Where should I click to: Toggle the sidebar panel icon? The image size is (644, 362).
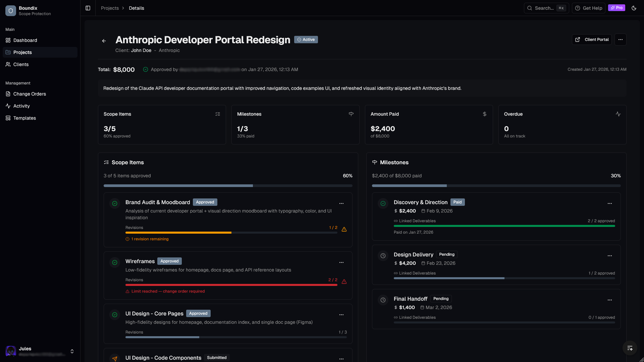(88, 8)
